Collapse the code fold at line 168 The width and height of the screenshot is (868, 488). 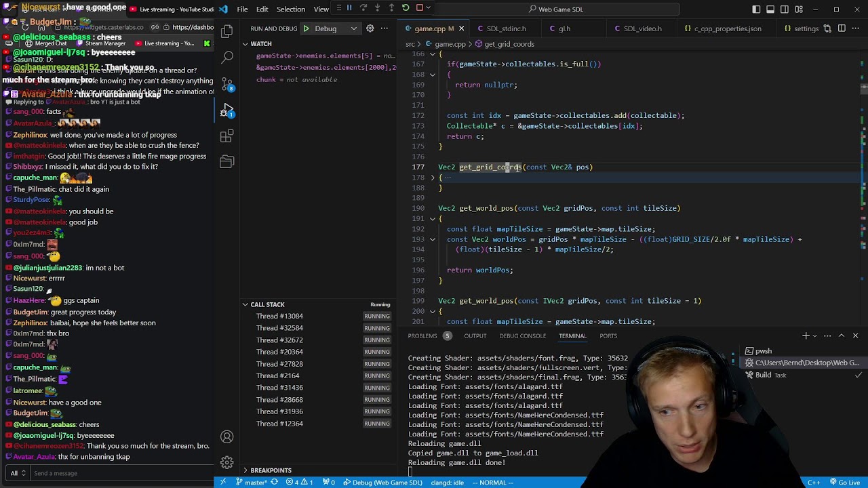433,74
